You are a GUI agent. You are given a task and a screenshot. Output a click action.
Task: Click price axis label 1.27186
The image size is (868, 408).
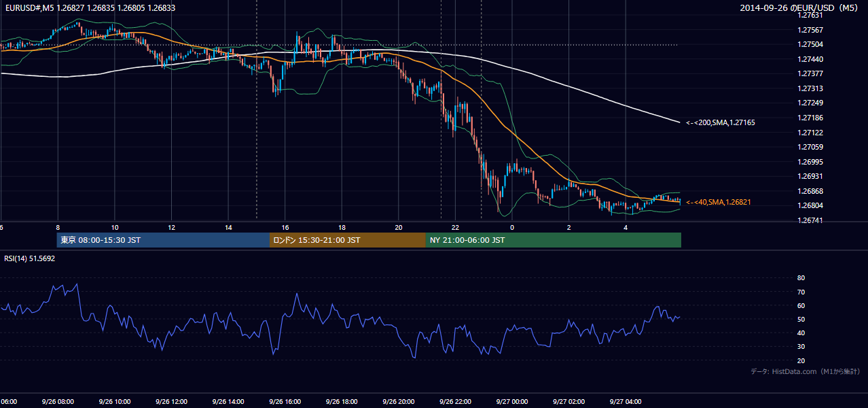pos(810,118)
